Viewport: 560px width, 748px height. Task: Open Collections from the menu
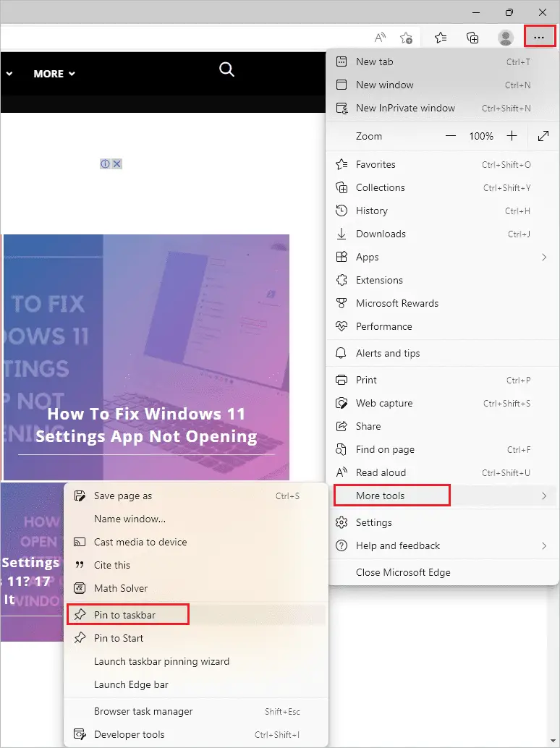click(441, 187)
